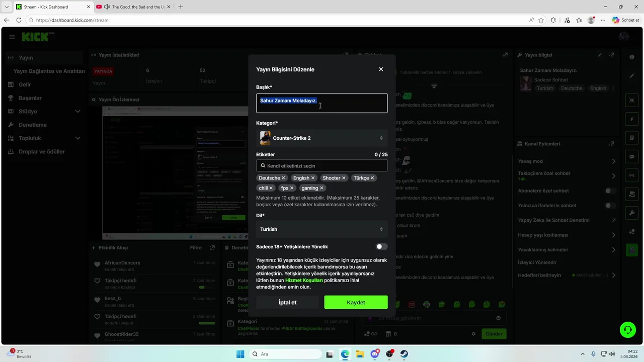Viewport: 644px width, 362px height.
Task: Click the Filtre button in Etkinlik Akışı
Action: pos(196,248)
